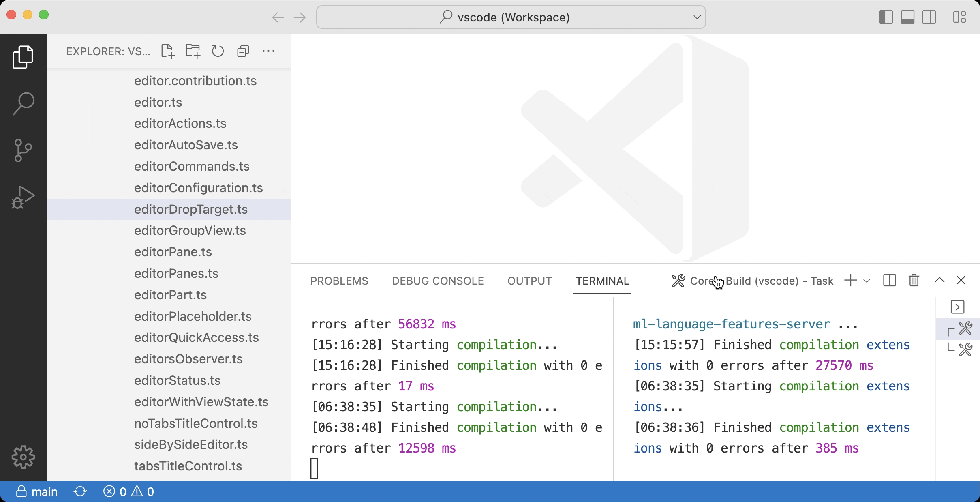Switch to the PROBLEMS tab
The image size is (980, 502).
pos(339,281)
